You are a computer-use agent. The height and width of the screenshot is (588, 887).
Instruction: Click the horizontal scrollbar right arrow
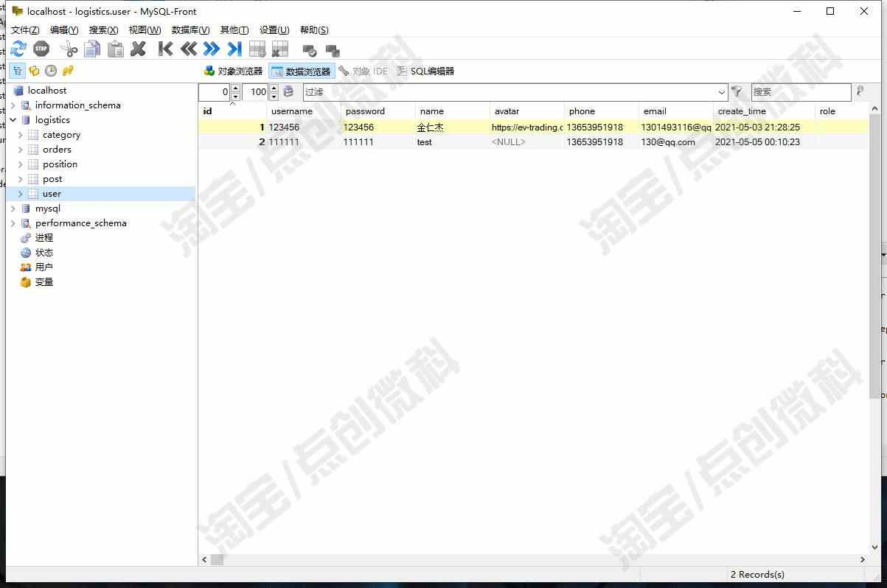click(x=863, y=560)
